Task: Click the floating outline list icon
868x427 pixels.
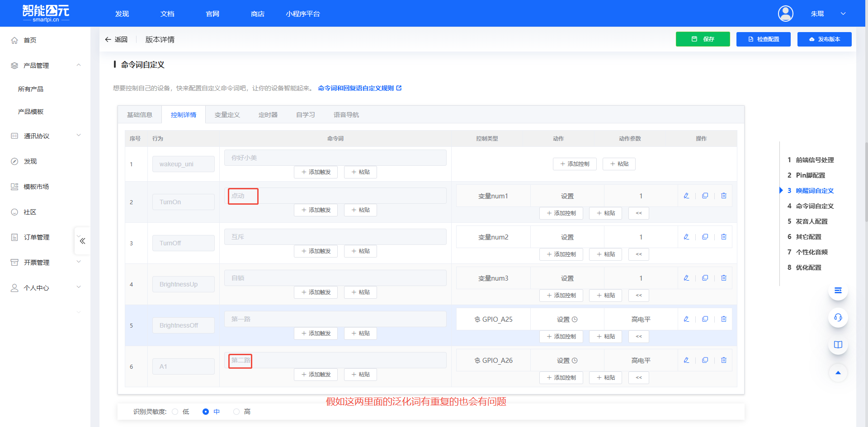Action: [838, 291]
